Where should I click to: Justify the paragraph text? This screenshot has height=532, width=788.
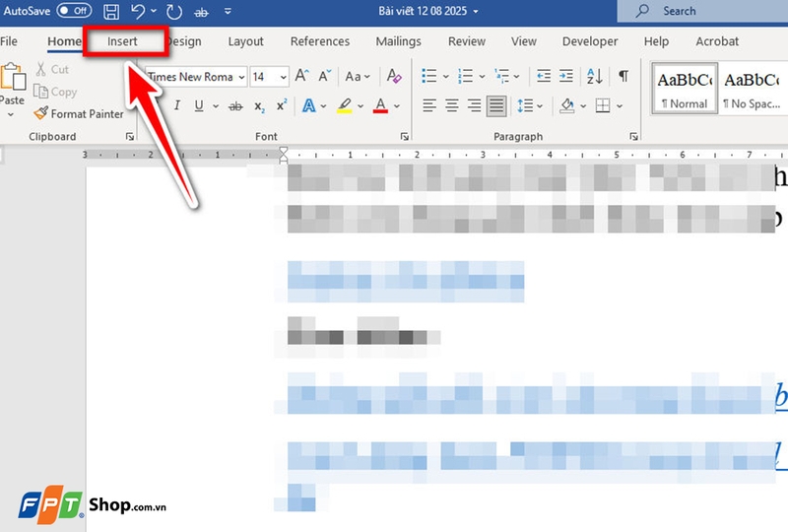tap(496, 105)
